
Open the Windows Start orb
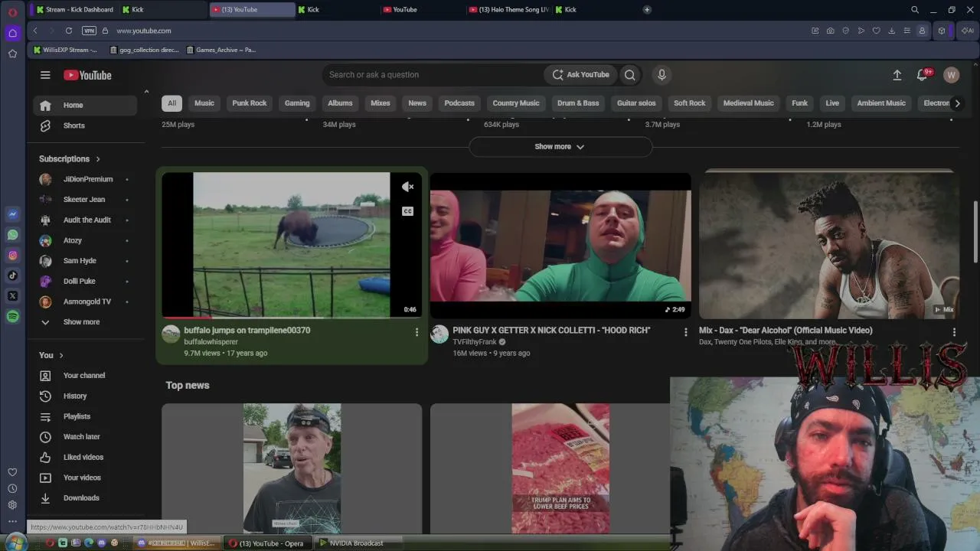(x=15, y=543)
